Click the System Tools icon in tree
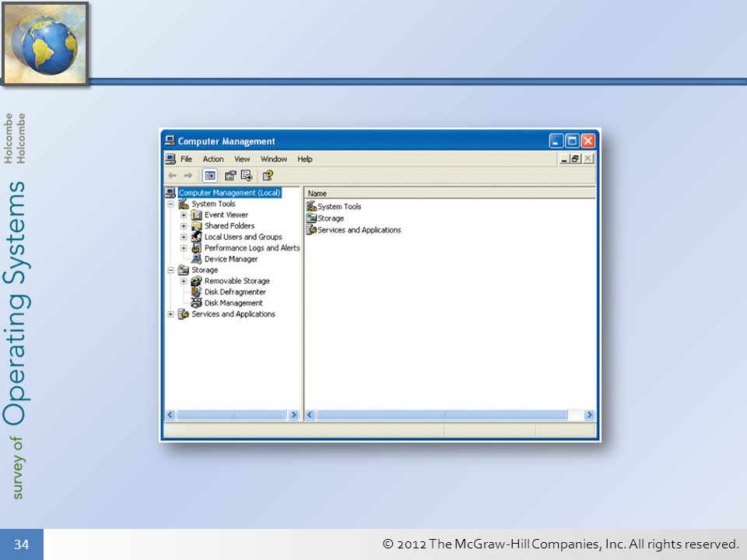 [x=184, y=205]
